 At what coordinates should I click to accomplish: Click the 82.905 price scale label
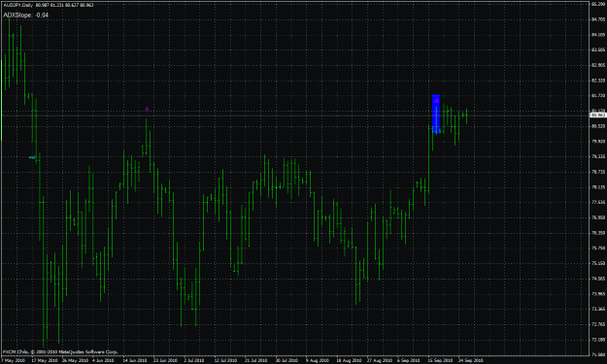[x=598, y=65]
